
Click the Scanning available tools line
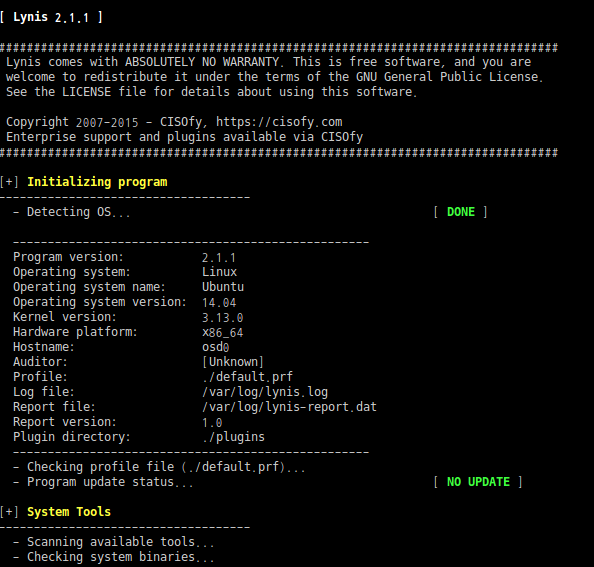click(114, 542)
